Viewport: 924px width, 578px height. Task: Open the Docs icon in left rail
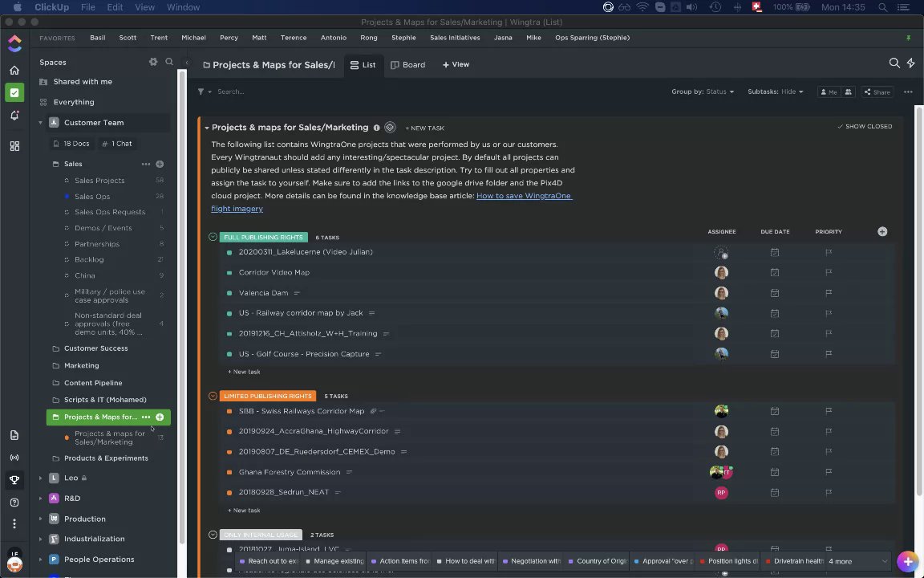[14, 435]
